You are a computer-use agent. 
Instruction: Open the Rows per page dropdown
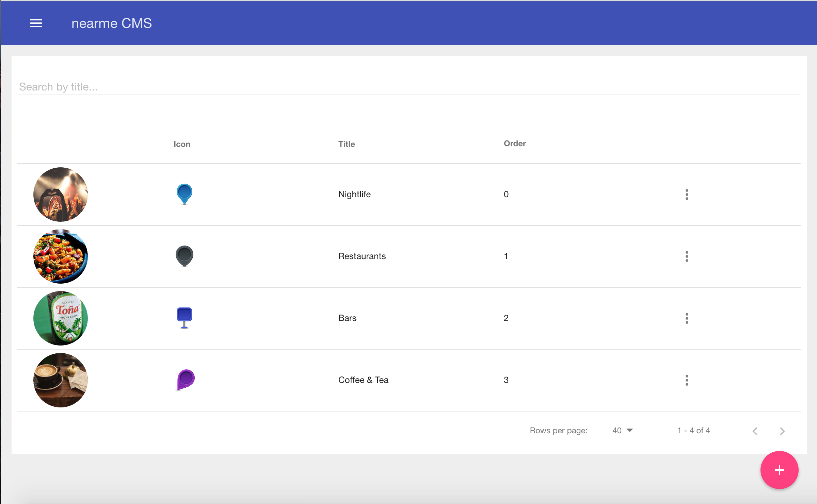(622, 430)
